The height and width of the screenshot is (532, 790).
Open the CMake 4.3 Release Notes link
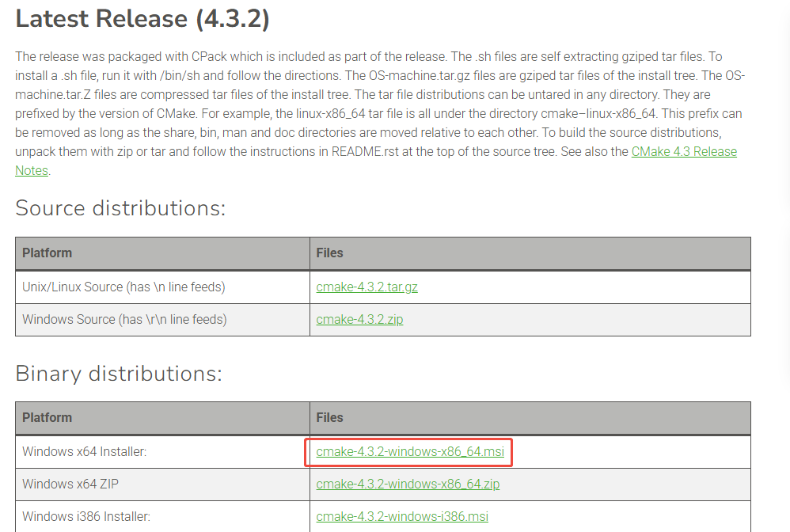[684, 152]
